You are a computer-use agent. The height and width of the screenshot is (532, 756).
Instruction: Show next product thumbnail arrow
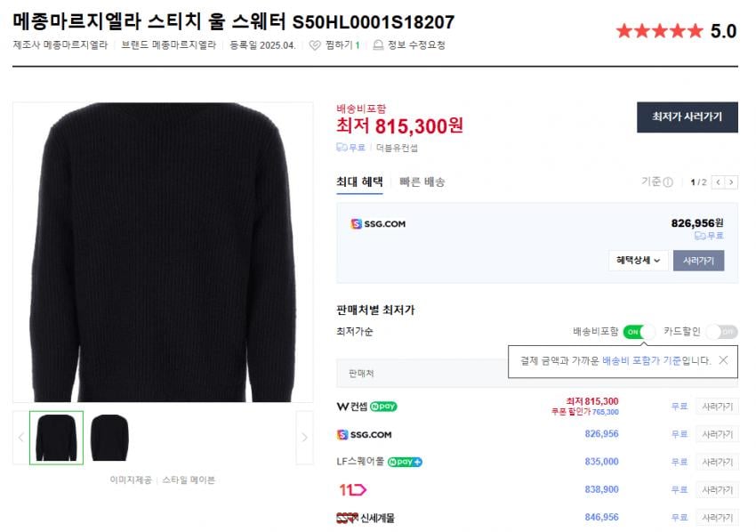click(304, 437)
